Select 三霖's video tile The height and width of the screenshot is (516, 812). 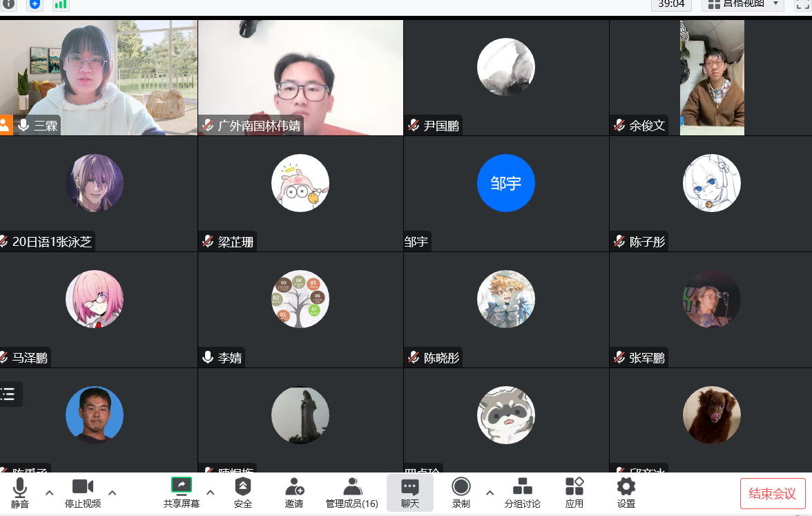pyautogui.click(x=98, y=77)
